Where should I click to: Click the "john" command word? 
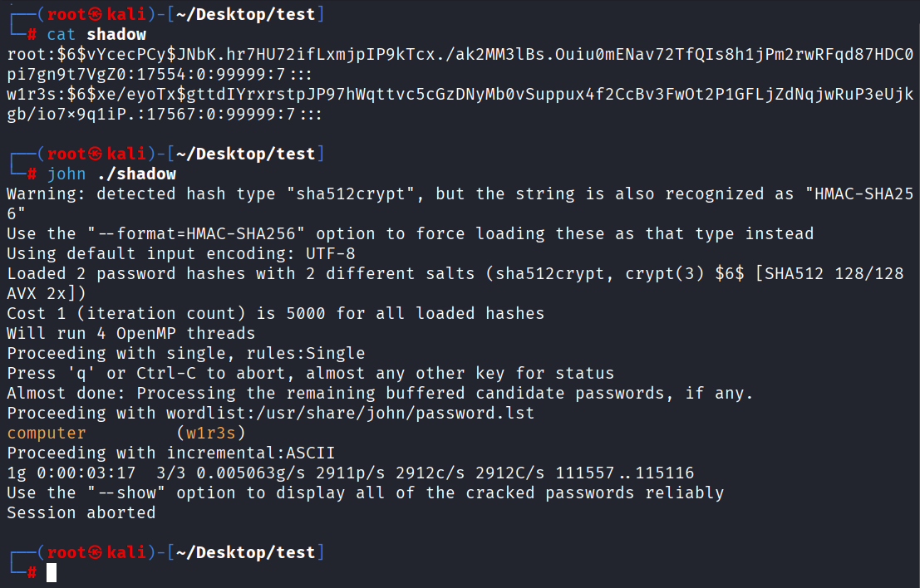[66, 174]
